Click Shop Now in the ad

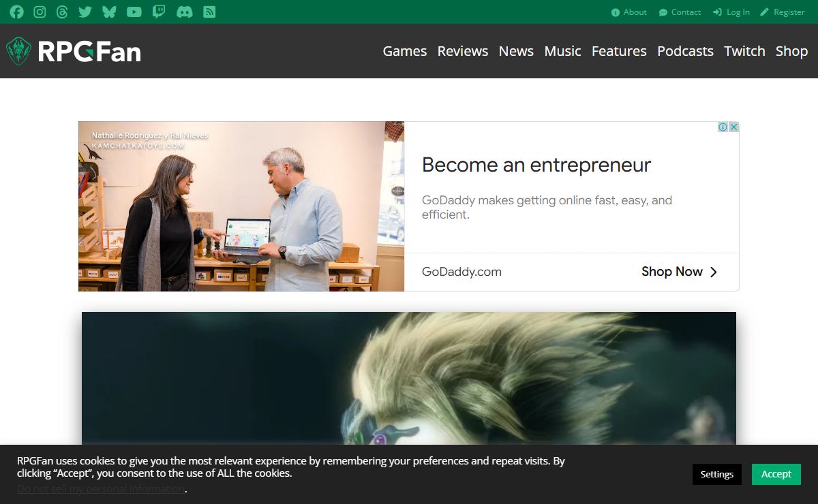[680, 272]
